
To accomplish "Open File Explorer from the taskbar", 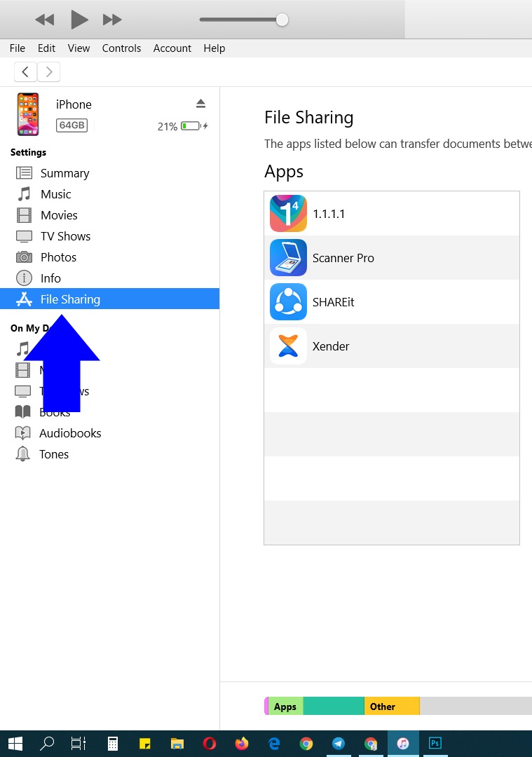I will coord(177,744).
